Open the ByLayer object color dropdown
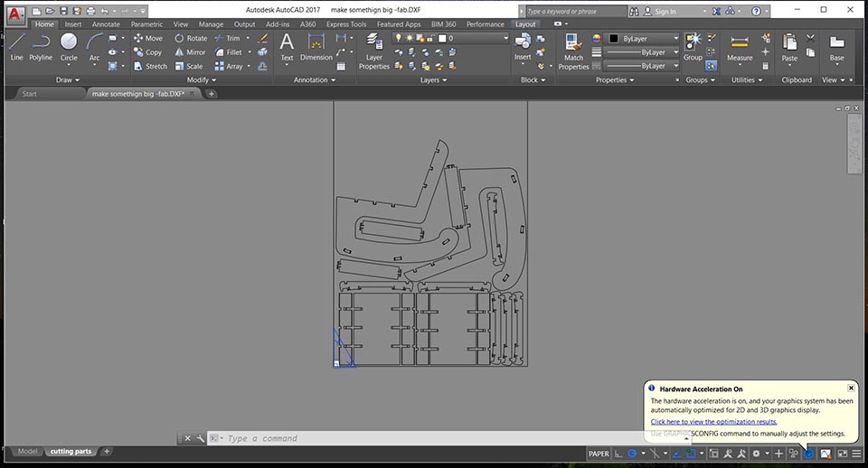This screenshot has width=868, height=468. 644,39
